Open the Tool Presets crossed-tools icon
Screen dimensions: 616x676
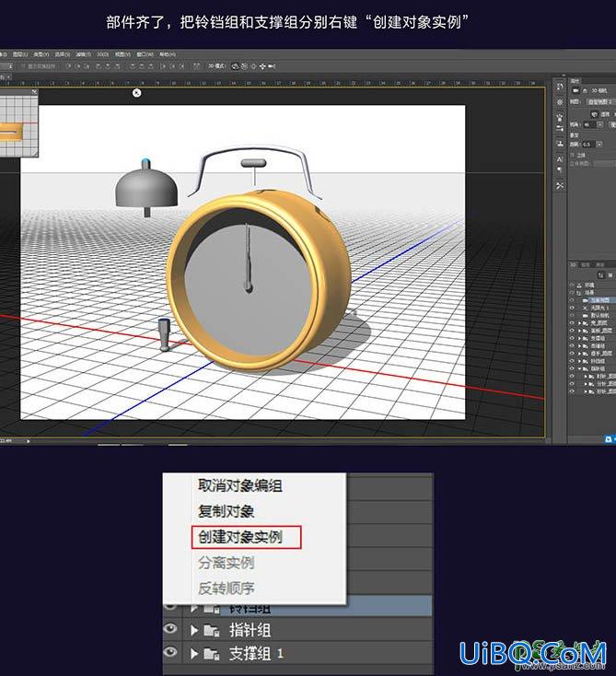point(560,186)
